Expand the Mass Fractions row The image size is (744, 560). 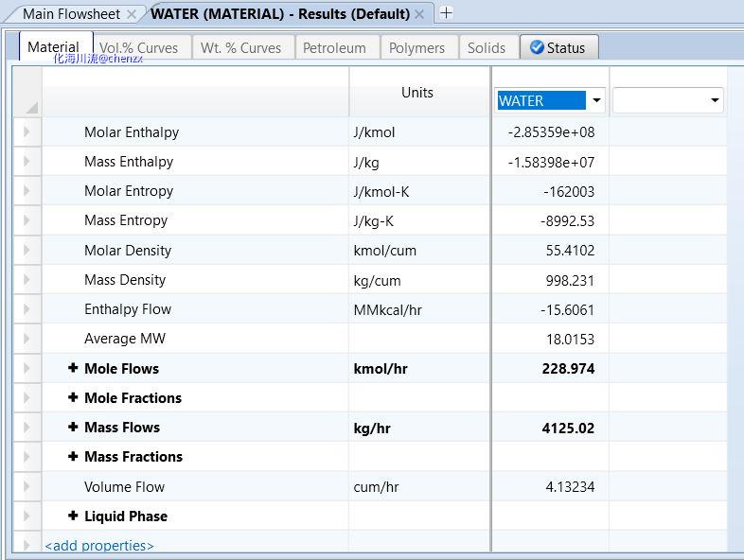(x=73, y=456)
